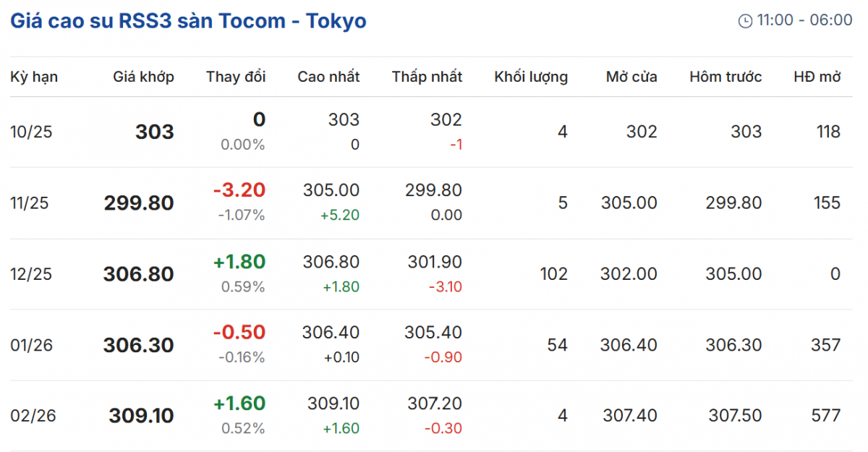
Task: Click the Mở cửa column header
Action: pyautogui.click(x=631, y=77)
